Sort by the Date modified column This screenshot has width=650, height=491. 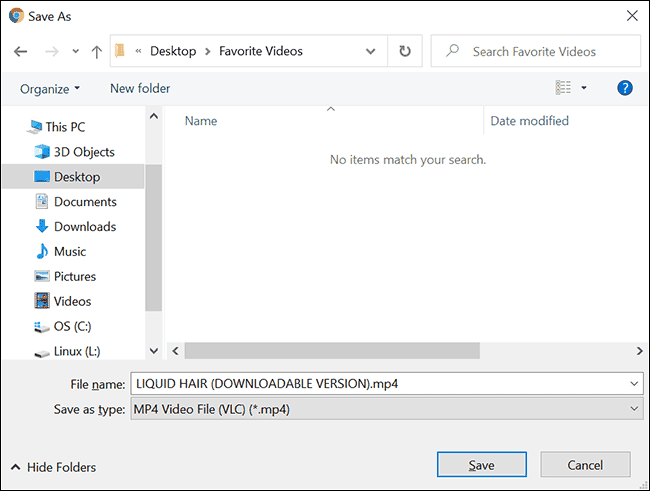[x=529, y=121]
